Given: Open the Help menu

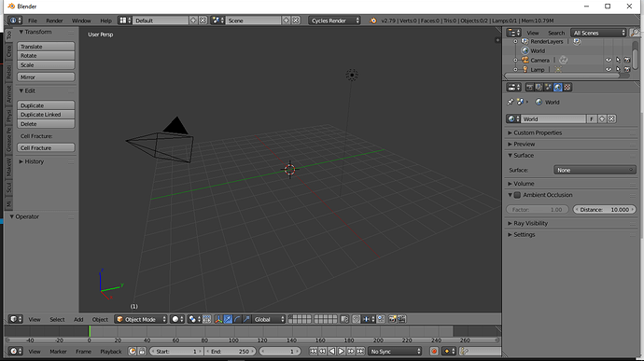Looking at the screenshot, I should click(x=106, y=21).
